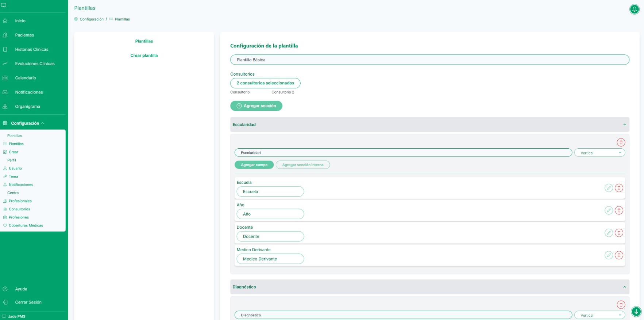Open Crear submenu item
The image size is (644, 320).
(x=14, y=152)
